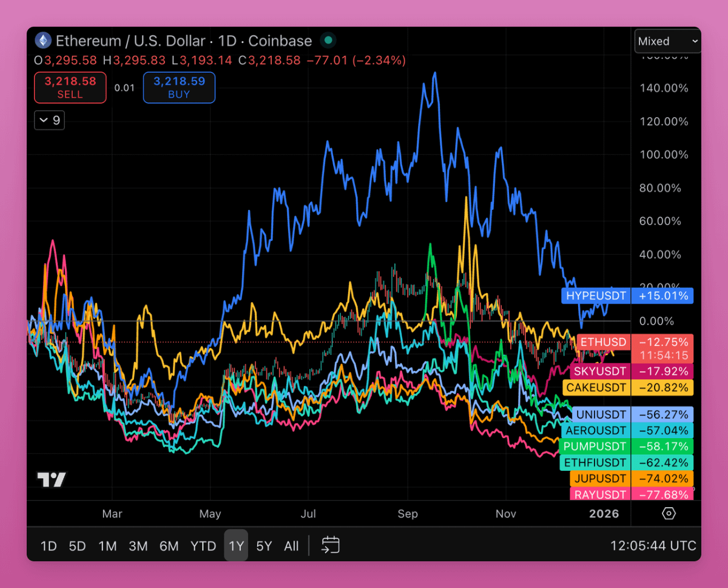Click the +15.01% value on the scale
Image resolution: width=728 pixels, height=588 pixels.
click(x=664, y=296)
